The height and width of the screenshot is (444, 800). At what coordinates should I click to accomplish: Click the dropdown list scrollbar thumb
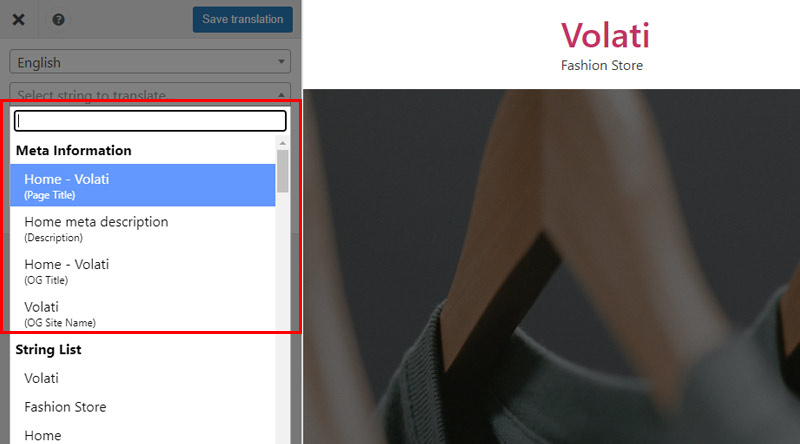click(283, 171)
